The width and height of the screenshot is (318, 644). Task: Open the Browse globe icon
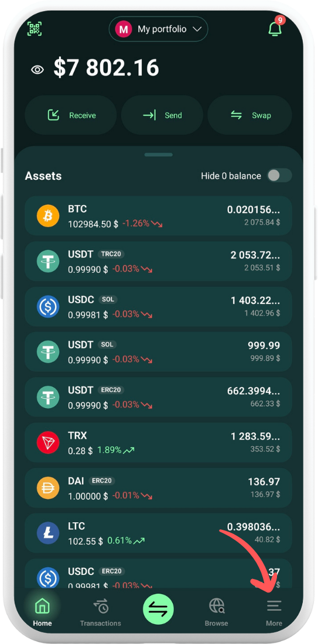(x=217, y=605)
